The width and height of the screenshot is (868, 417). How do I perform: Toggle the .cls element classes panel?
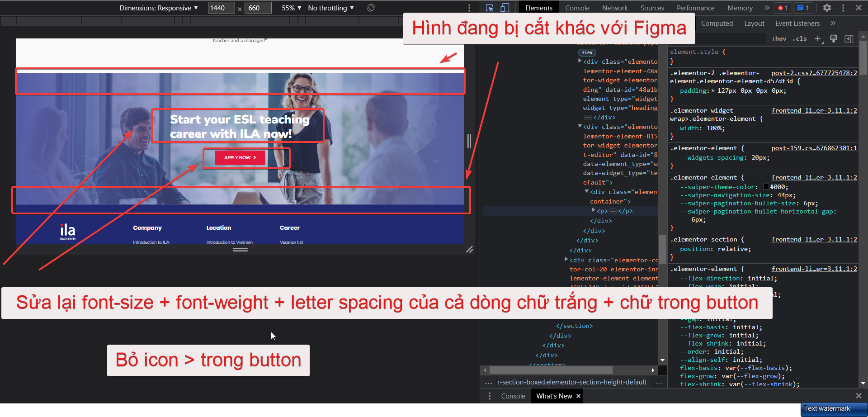(x=800, y=38)
